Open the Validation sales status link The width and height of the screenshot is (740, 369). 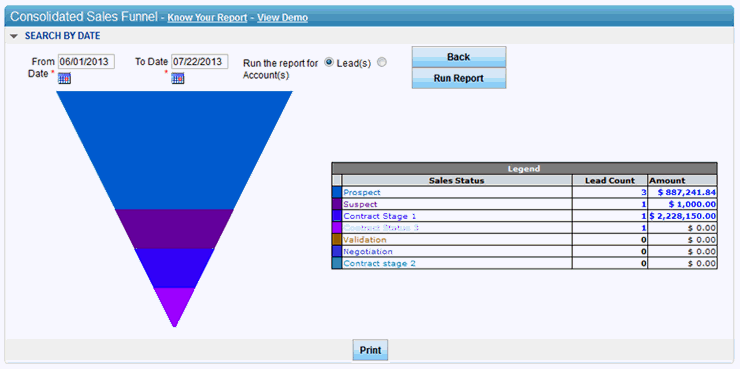pos(364,240)
